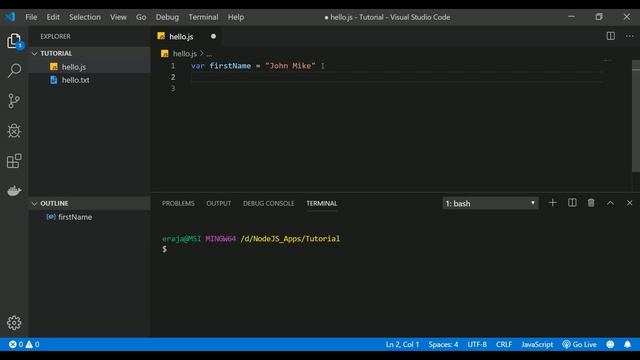Split the editor to the right
640x360 pixels.
tap(611, 36)
